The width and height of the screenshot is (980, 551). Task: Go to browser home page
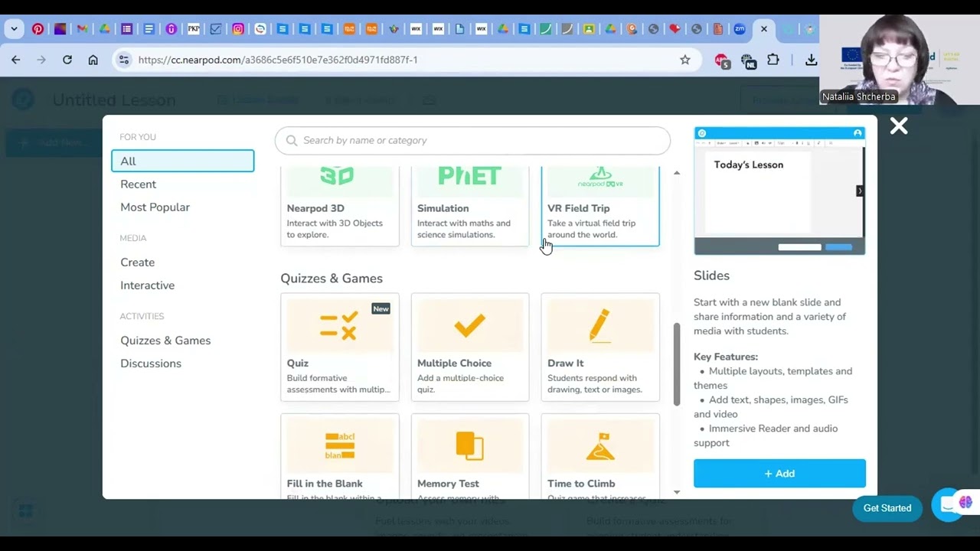click(x=93, y=60)
